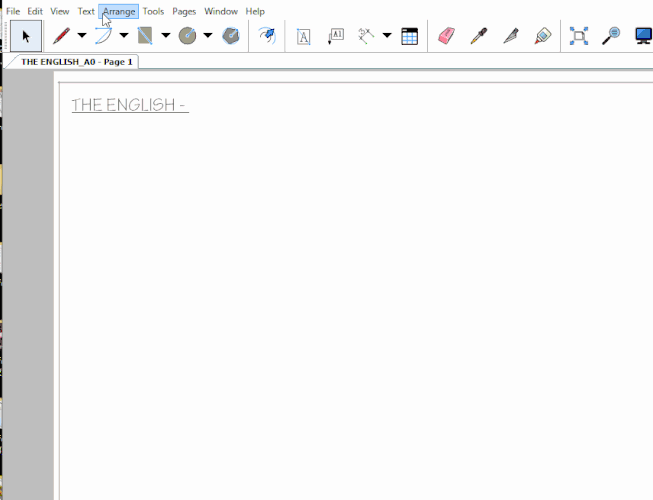
Task: Open the Line tool dropdown arrow
Action: [82, 35]
